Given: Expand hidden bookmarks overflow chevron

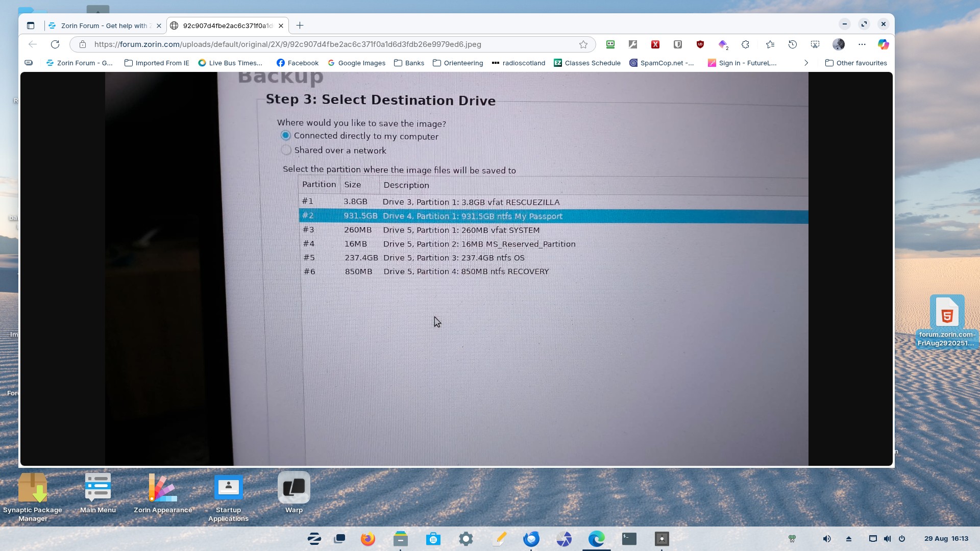Looking at the screenshot, I should (806, 63).
